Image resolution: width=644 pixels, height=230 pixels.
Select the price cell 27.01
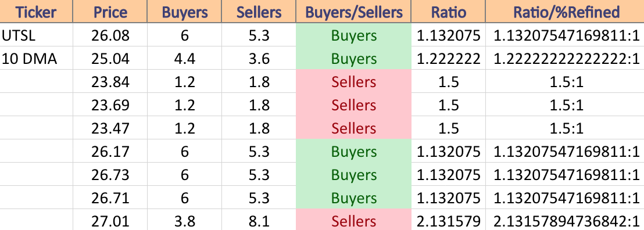tap(110, 221)
